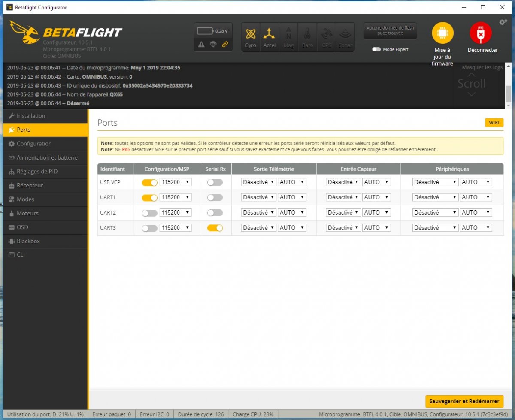Image resolution: width=515 pixels, height=420 pixels.
Task: Click the firmware update chip icon
Action: (x=442, y=33)
